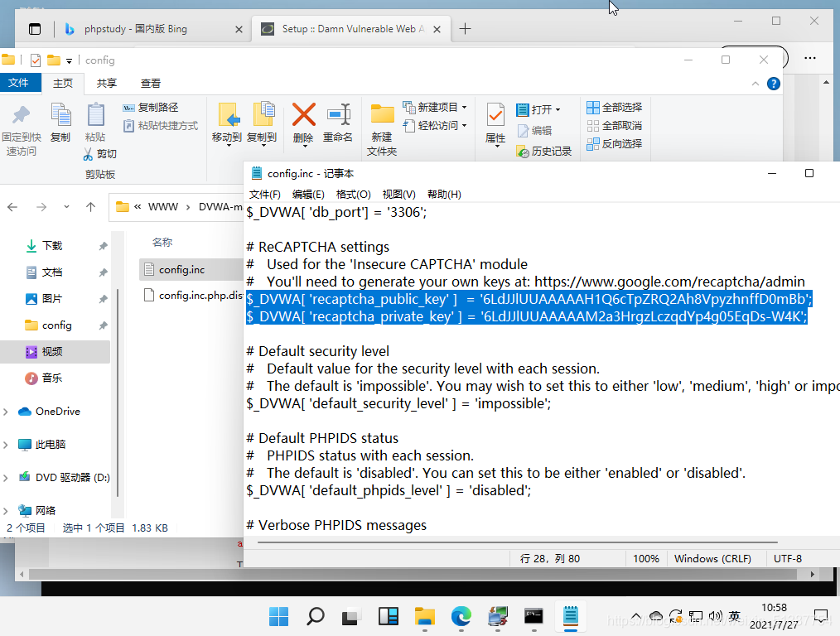
Task: Click Invert Selection icon in ribbon
Action: 592,144
